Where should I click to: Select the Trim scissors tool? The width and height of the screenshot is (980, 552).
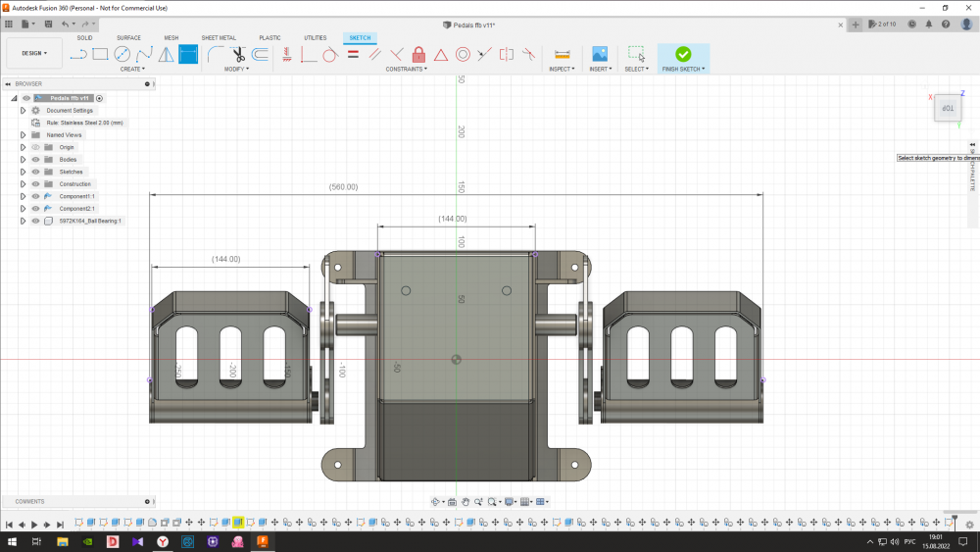[237, 54]
